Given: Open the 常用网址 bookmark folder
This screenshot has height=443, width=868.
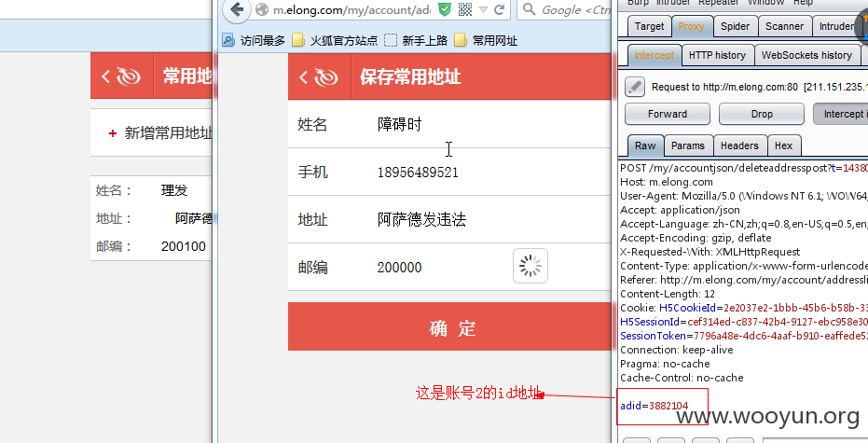Looking at the screenshot, I should tap(486, 40).
